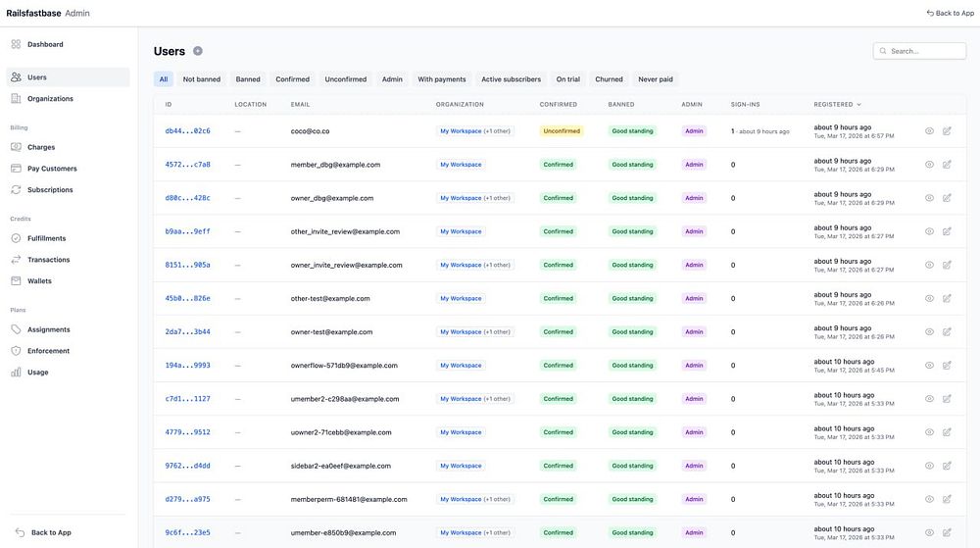This screenshot has height=548, width=980.
Task: Filter users With payments
Action: pyautogui.click(x=441, y=79)
